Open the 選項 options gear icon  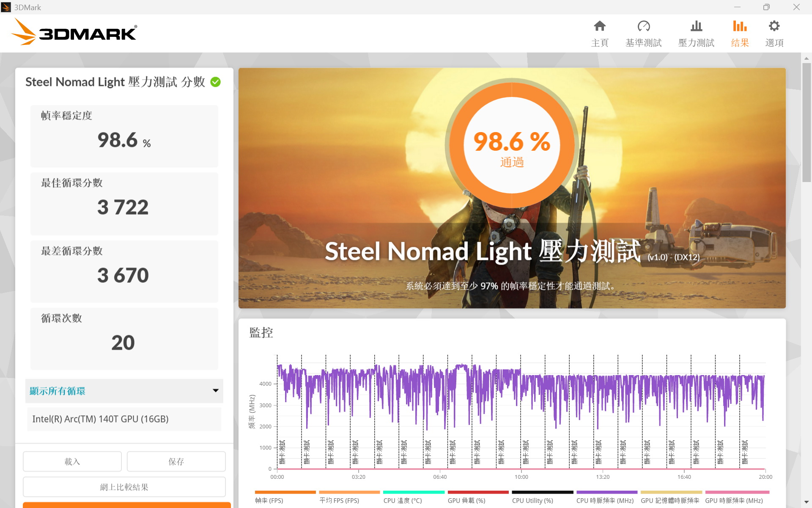pos(774,26)
